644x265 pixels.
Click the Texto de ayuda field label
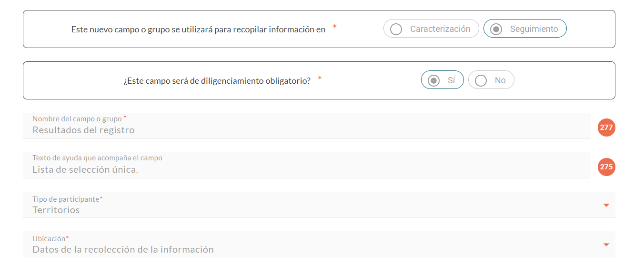tap(97, 158)
